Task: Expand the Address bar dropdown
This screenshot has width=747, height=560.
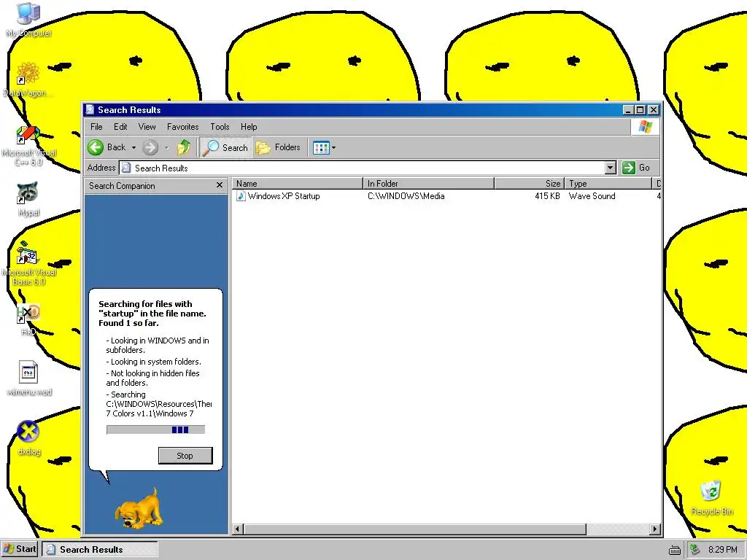Action: 611,168
